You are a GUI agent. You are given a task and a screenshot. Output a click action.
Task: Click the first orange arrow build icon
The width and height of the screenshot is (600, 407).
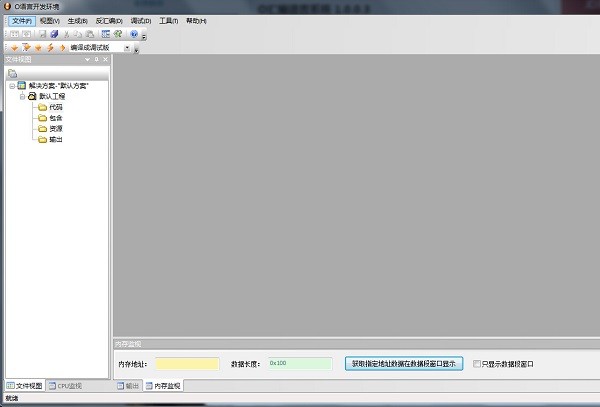[14, 47]
